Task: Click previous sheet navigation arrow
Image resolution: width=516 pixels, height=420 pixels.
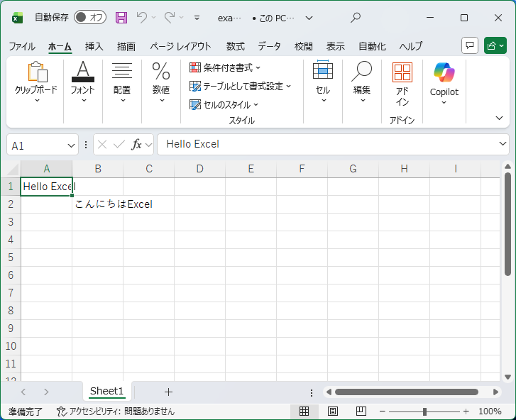Action: (23, 392)
